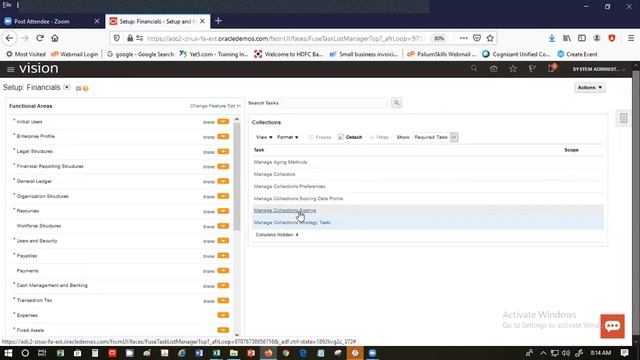Click the 80% zoom level indicator
640x360 pixels.
439,38
